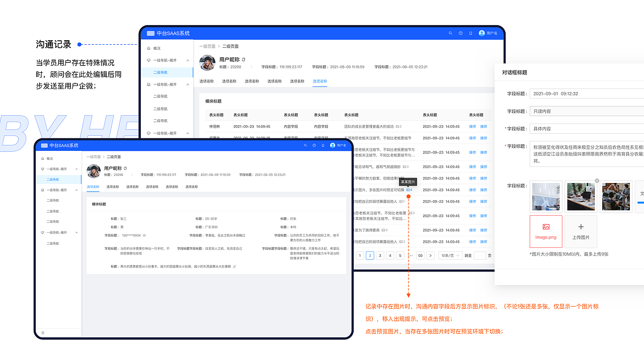The width and height of the screenshot is (644, 362).
Task: Click 仲羽林 name cell in table
Action: tap(215, 127)
